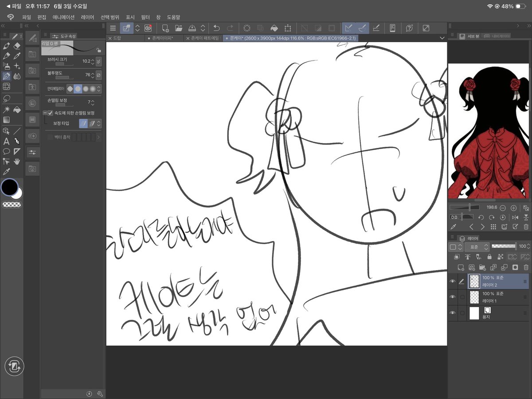Click the Fill bucket icon in command bar

click(x=274, y=28)
